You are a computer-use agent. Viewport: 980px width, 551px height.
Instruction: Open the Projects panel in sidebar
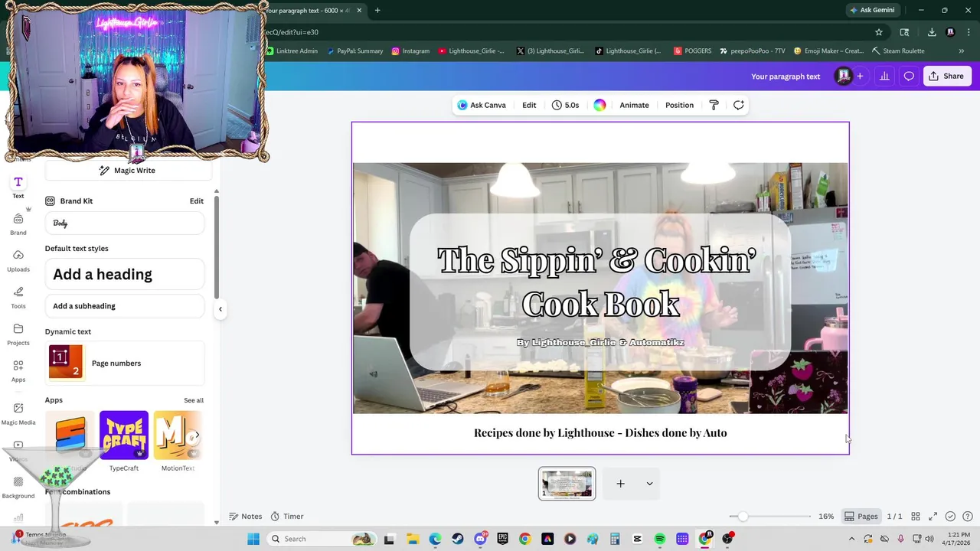click(x=18, y=334)
